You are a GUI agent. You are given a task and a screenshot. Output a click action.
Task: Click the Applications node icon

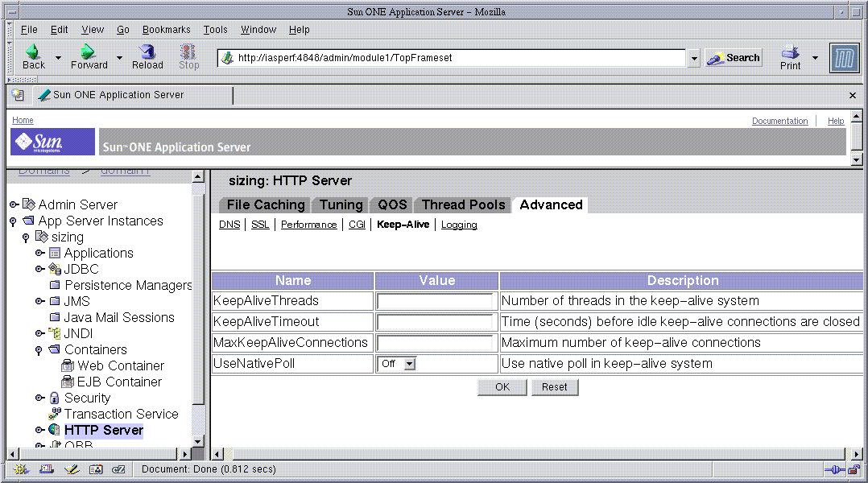tap(54, 253)
